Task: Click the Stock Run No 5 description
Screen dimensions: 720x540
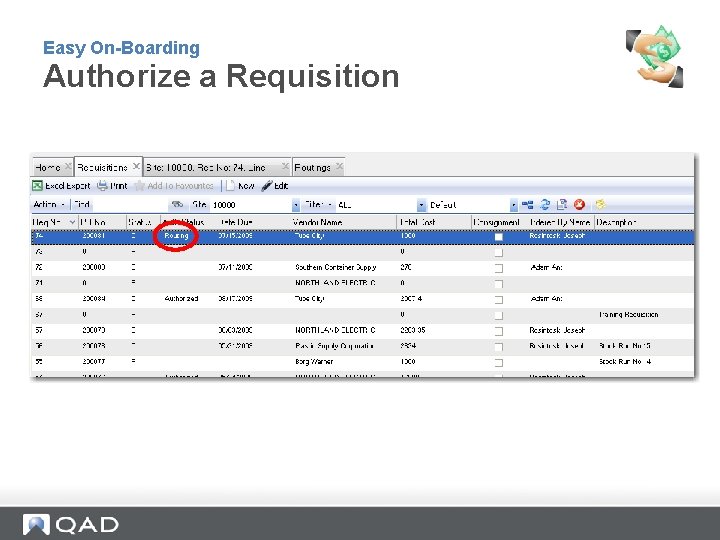Action: 624,346
